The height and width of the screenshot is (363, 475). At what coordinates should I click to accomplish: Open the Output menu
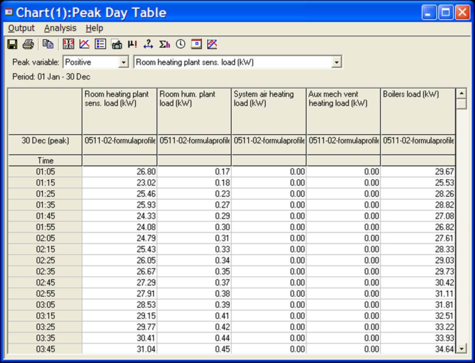click(21, 28)
